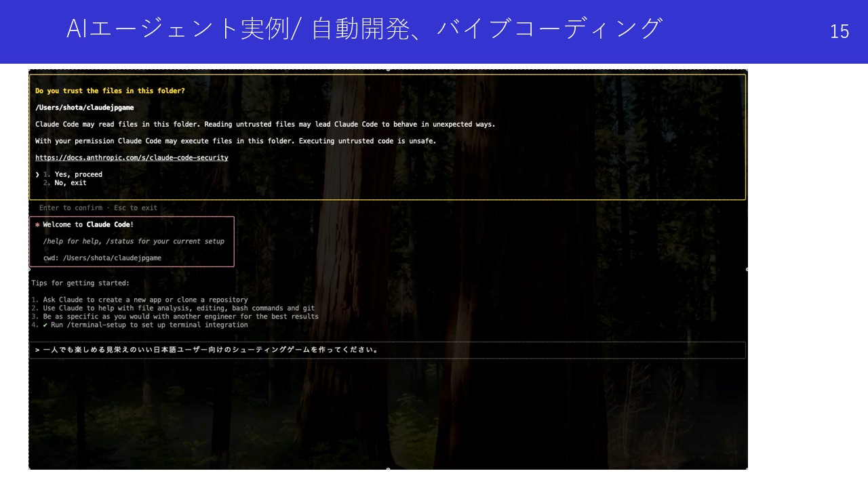
Task: Click the > prompt symbol in the input box
Action: pos(37,350)
